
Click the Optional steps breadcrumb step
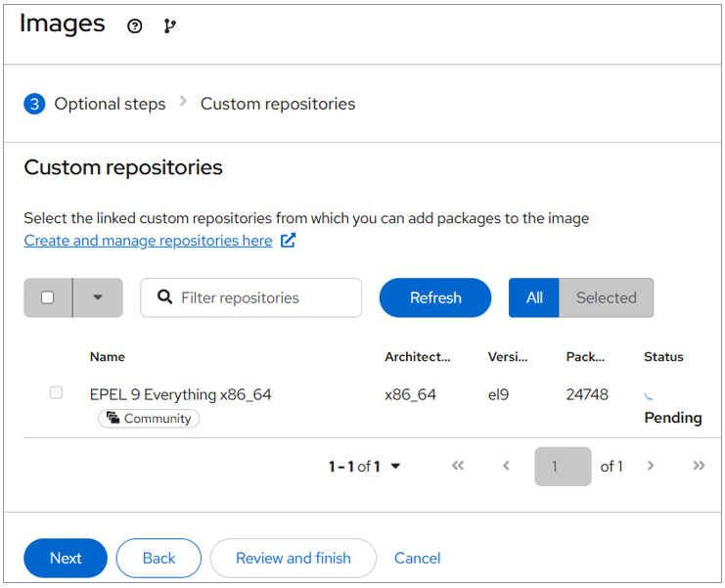[x=110, y=104]
